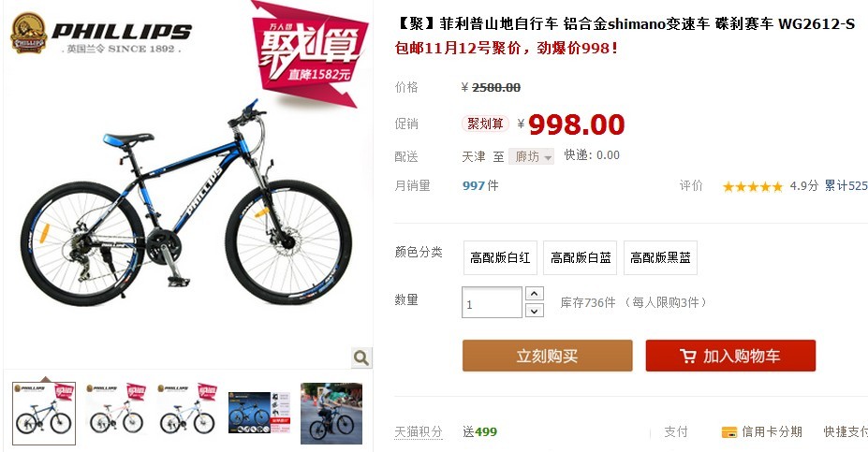Increase quantity with the up arrow
Image resolution: width=868 pixels, height=452 pixels.
click(x=535, y=294)
